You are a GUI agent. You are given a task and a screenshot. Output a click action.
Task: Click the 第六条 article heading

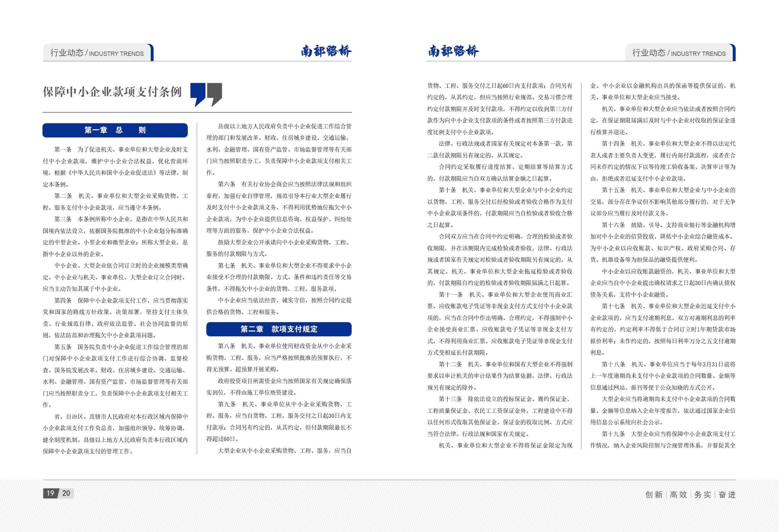coord(227,184)
